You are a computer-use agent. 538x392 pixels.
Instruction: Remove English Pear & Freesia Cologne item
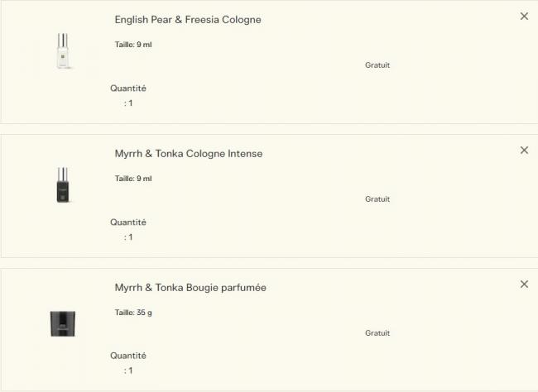[x=524, y=17]
